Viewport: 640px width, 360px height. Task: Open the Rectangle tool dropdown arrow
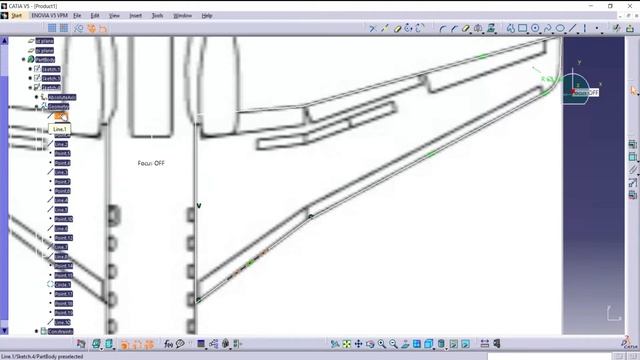click(x=528, y=32)
